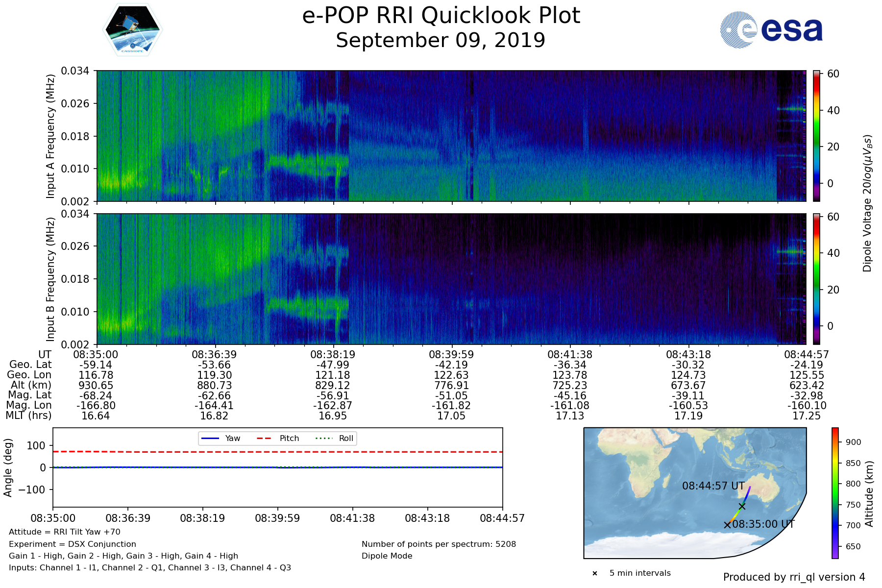Click the 08:41:38 tick label on attitude plot

(352, 518)
